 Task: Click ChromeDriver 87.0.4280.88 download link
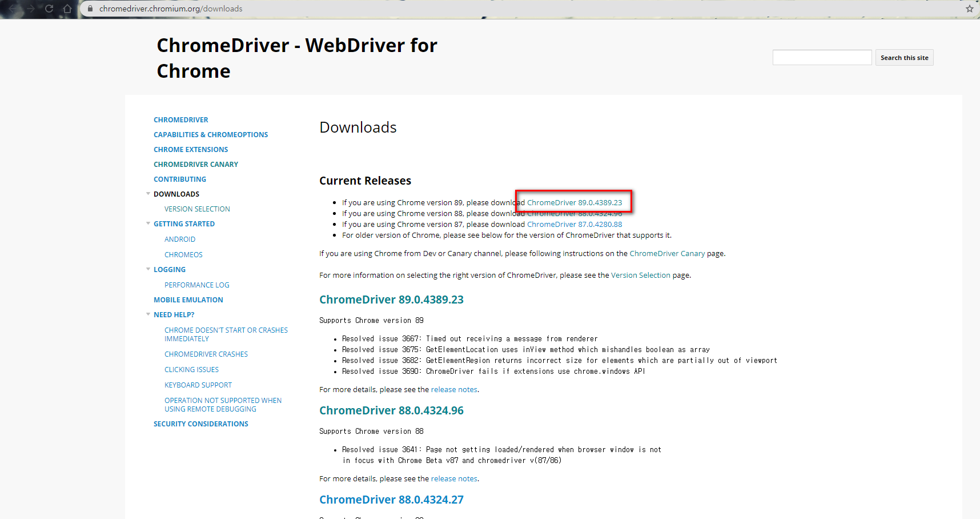click(575, 224)
